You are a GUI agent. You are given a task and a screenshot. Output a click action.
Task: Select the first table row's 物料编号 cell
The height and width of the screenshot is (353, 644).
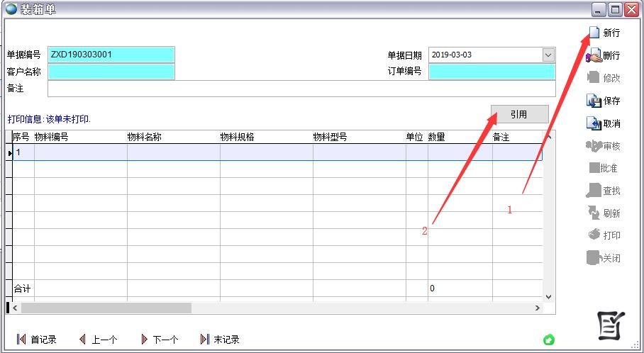(x=81, y=152)
